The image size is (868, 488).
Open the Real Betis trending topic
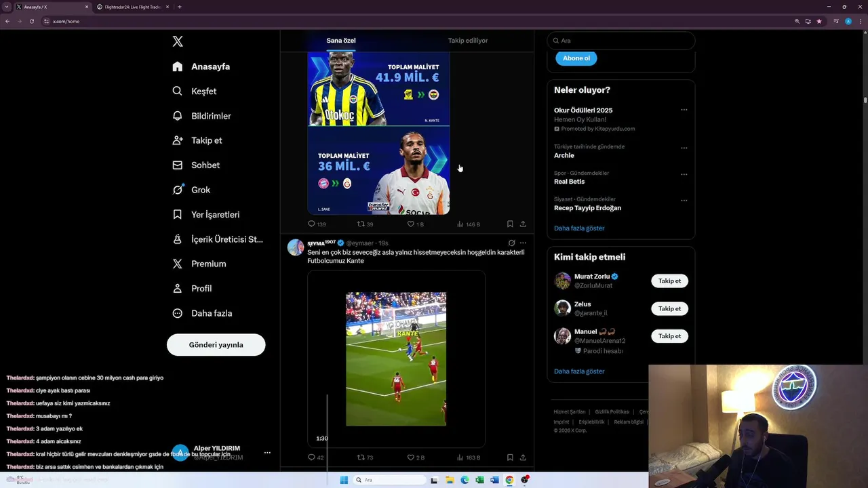tap(569, 182)
